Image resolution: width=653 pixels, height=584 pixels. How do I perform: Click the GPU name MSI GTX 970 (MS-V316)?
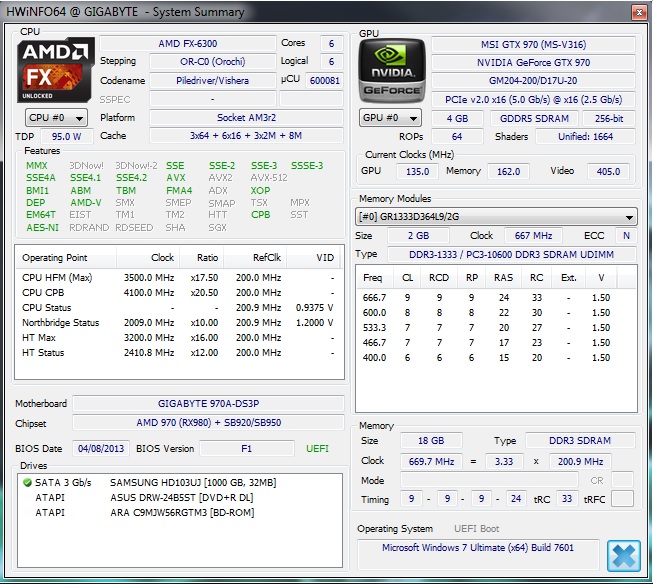pyautogui.click(x=533, y=45)
